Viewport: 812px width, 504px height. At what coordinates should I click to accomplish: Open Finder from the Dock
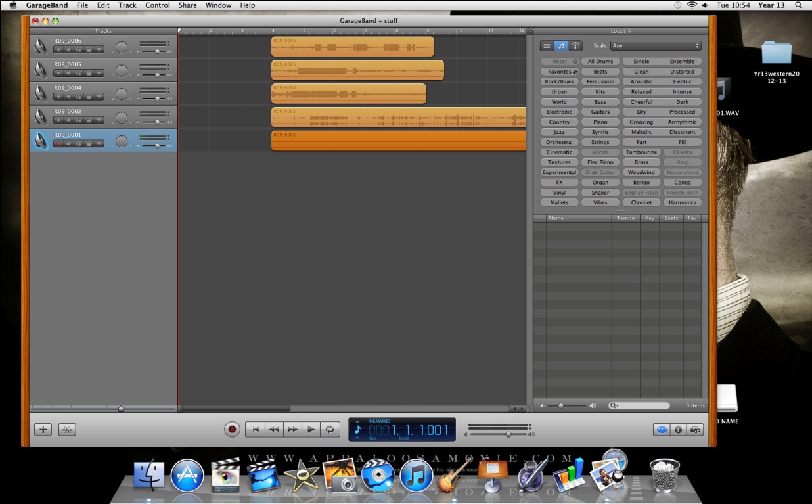[149, 476]
